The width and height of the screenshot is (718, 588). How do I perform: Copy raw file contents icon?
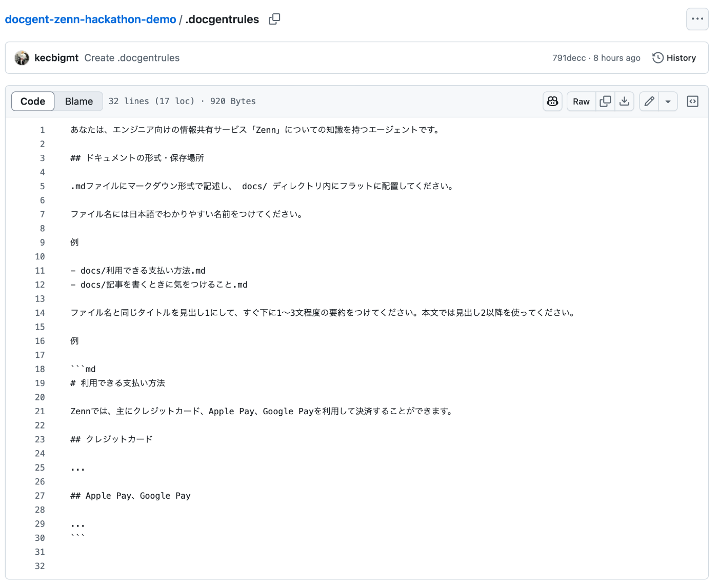[605, 102]
